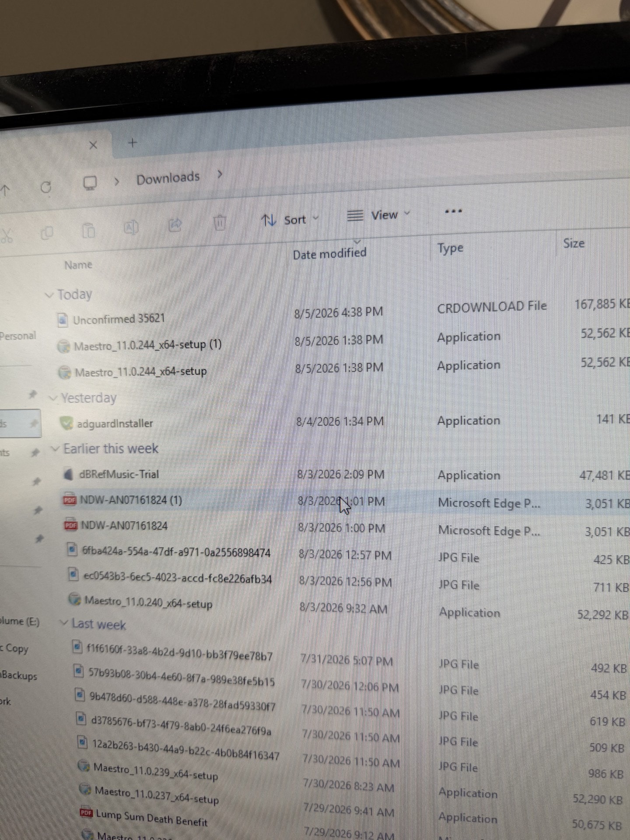
Task: Select the Lump Sum Death Benefit PDF icon
Action: click(86, 813)
